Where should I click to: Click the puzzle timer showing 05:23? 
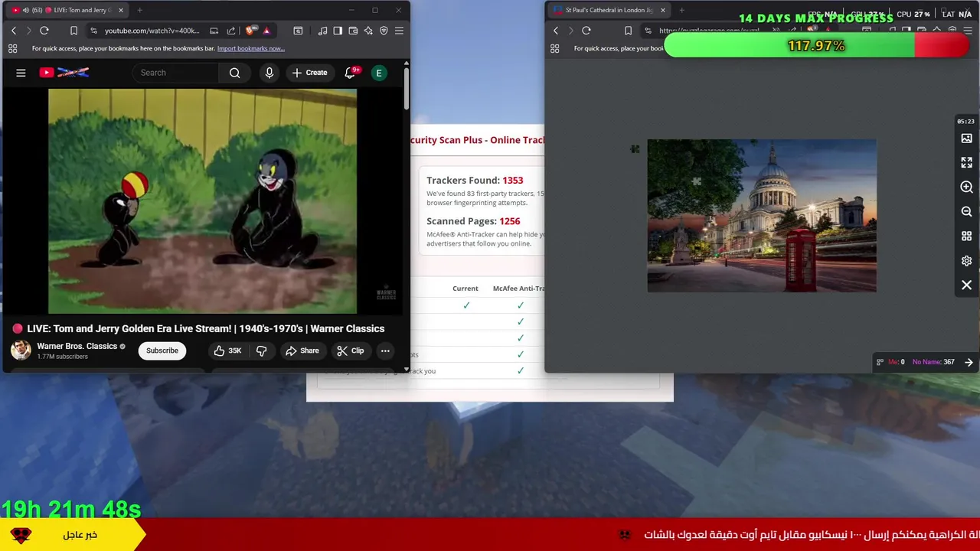(x=965, y=121)
